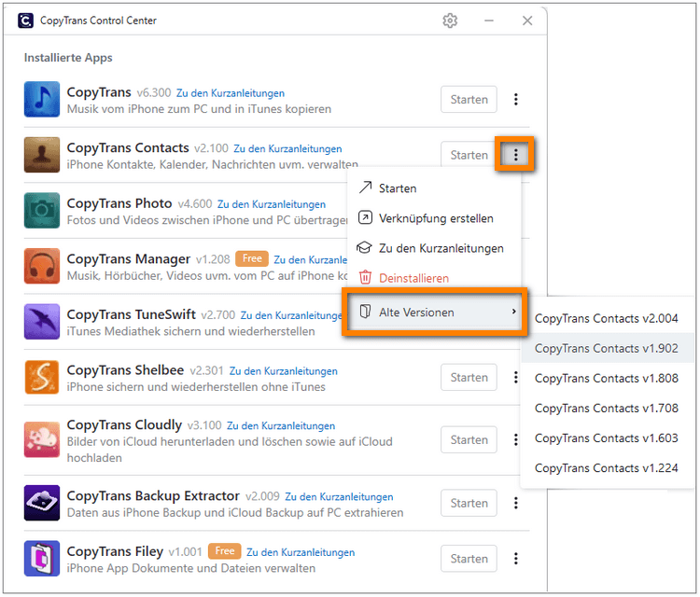Select CopyTrans Contacts v1.808 old version
Viewport: 700px width, 597px height.
[x=607, y=379]
